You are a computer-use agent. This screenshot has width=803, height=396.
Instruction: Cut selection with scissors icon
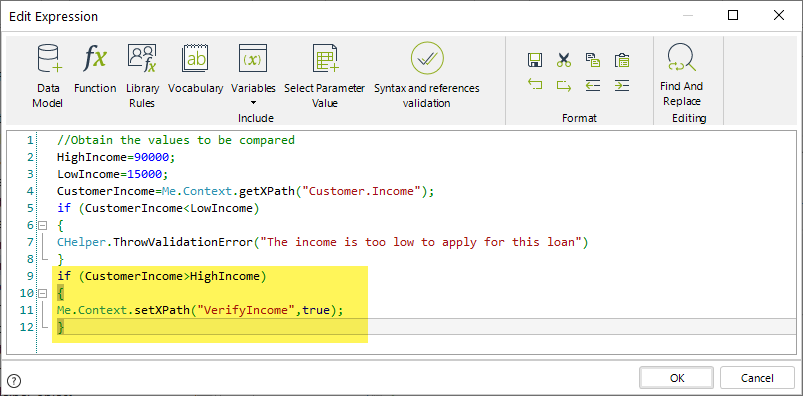(564, 60)
